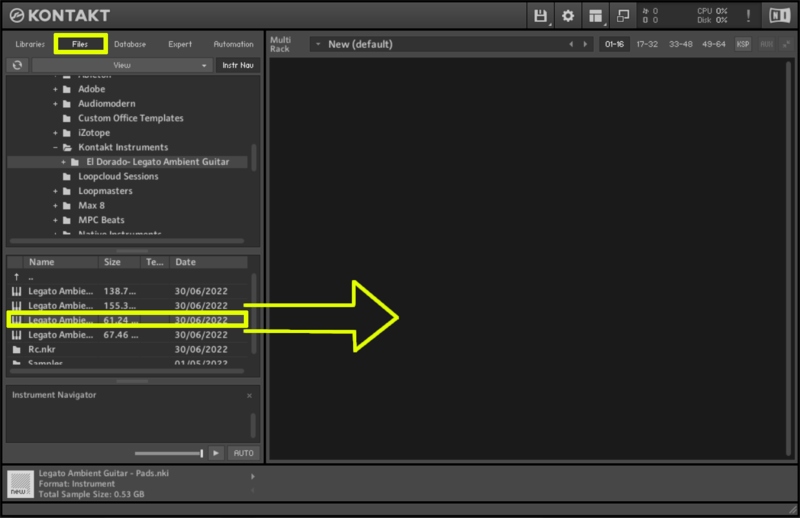Image resolution: width=800 pixels, height=518 pixels.
Task: Click the Kontakt logo
Action: [60, 16]
